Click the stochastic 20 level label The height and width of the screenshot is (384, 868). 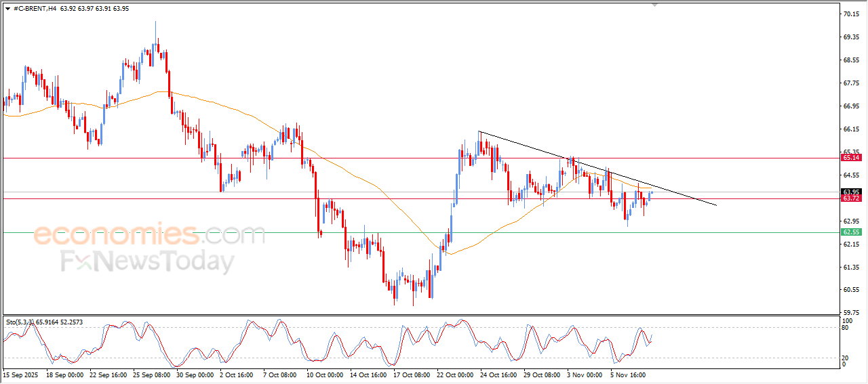click(846, 358)
